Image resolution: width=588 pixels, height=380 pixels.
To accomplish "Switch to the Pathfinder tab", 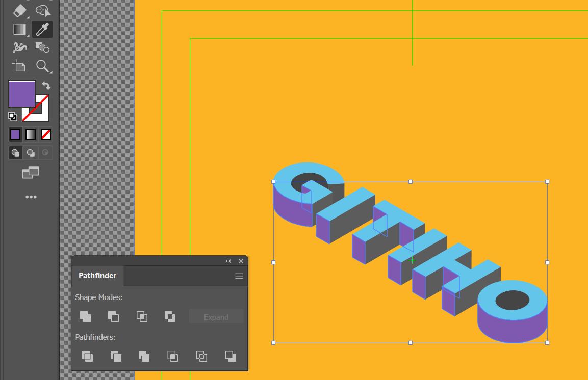I will (97, 276).
